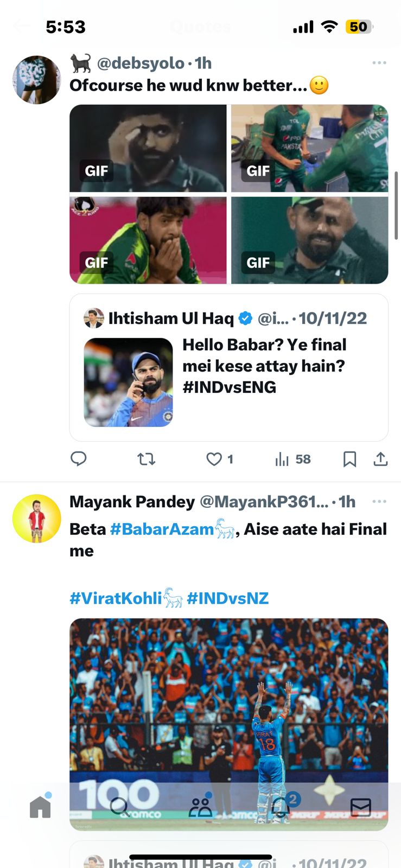
Task: Open the Communities tab icon
Action: pos(200,807)
